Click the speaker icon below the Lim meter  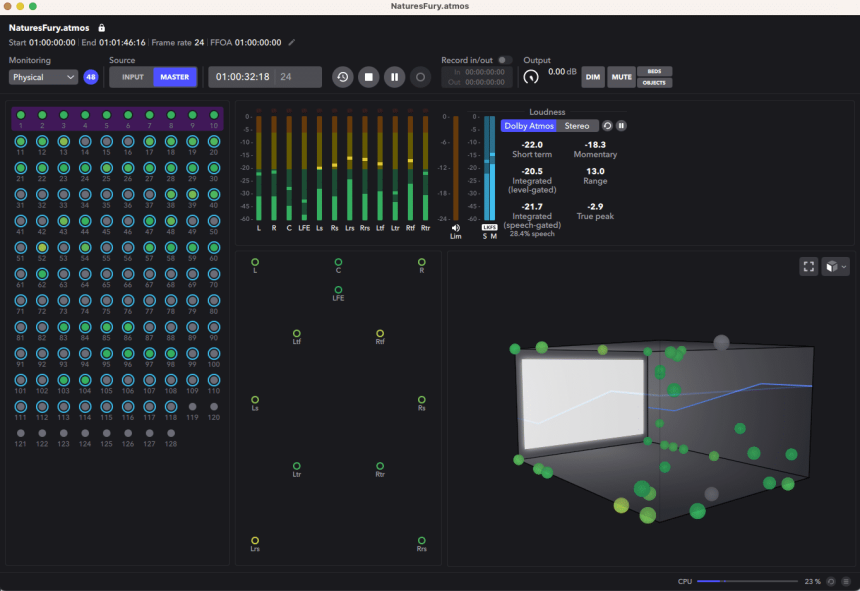[454, 227]
